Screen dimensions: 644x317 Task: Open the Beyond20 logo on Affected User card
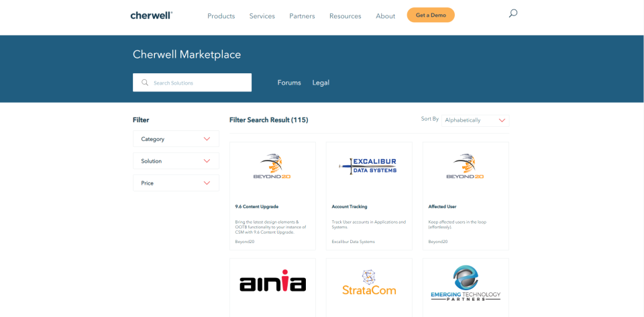coord(466,167)
